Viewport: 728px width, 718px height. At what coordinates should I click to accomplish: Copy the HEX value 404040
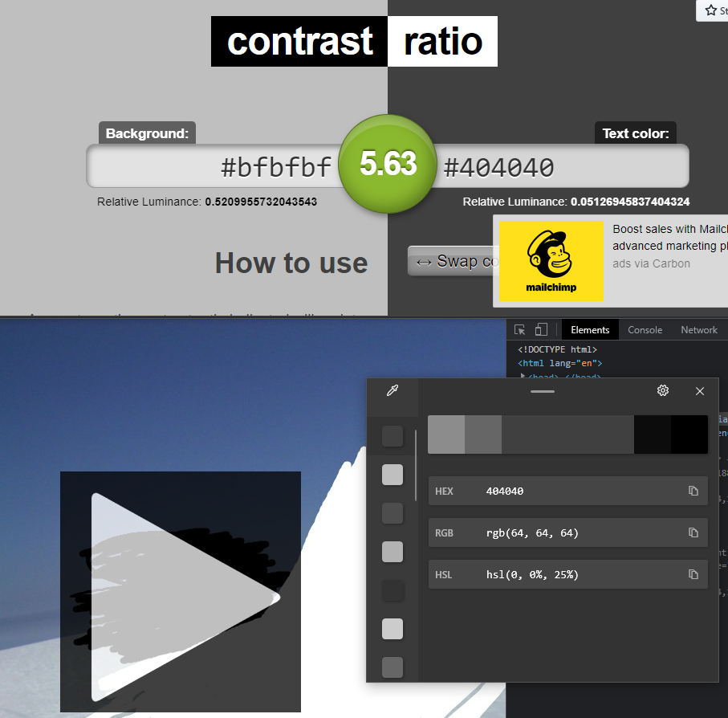pos(693,490)
